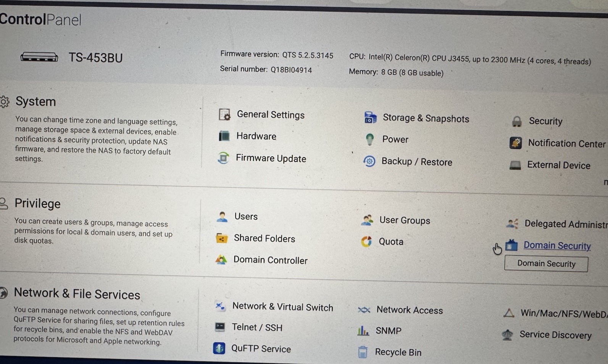Select the SNMP link

389,331
